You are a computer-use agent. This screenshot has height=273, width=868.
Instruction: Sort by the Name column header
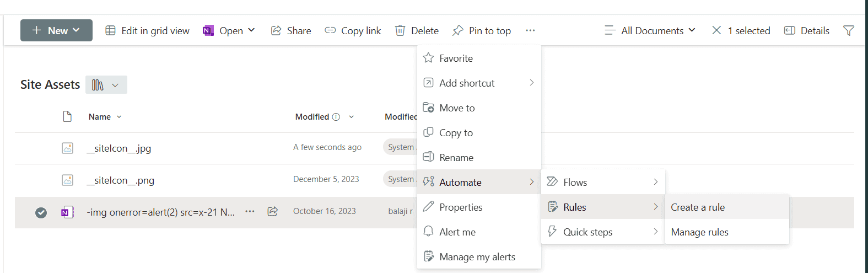click(x=100, y=117)
